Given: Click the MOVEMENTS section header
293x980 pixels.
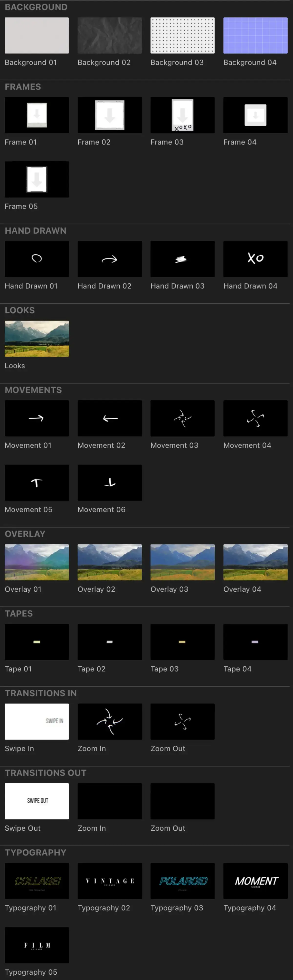Looking at the screenshot, I should (x=33, y=390).
